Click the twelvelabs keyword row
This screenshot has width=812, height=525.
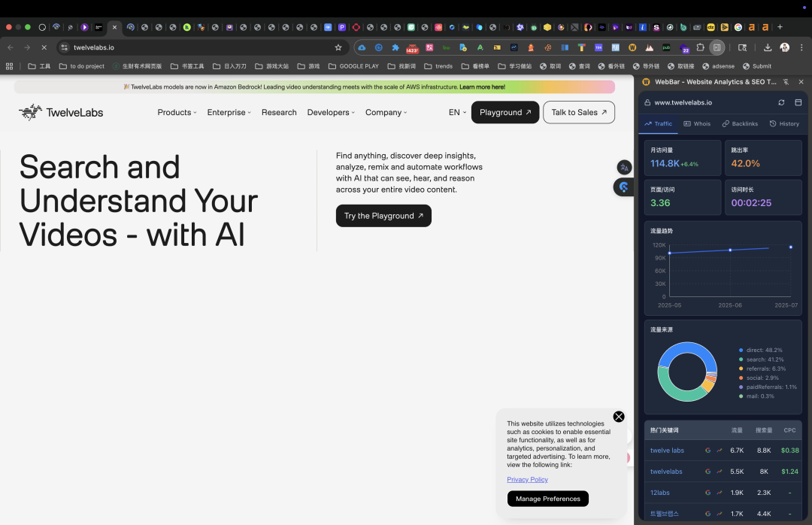pos(723,472)
